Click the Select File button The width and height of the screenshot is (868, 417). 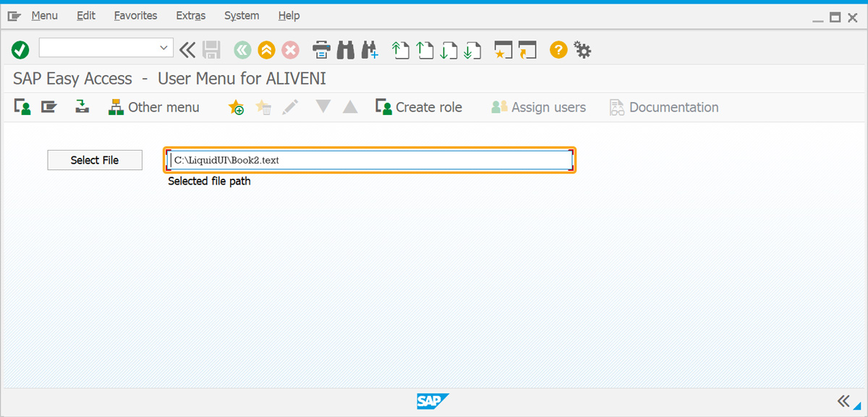[95, 160]
